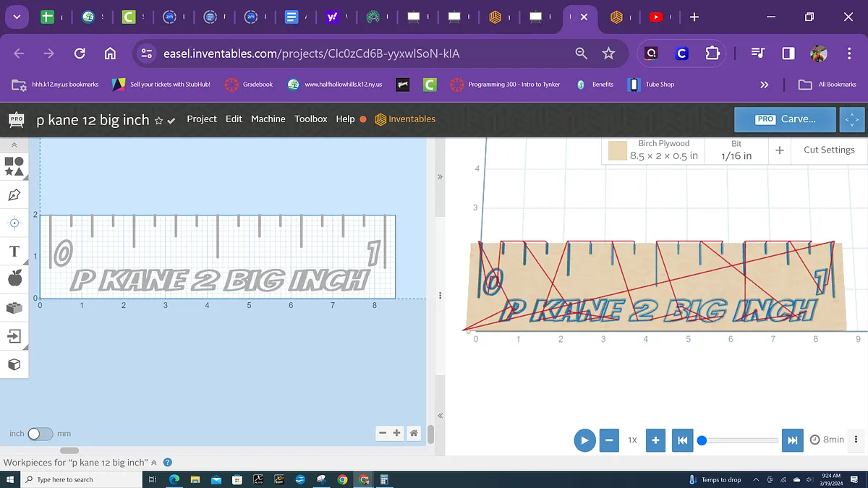This screenshot has height=488, width=868.
Task: Collapse the left tool sidebar
Action: point(14,146)
